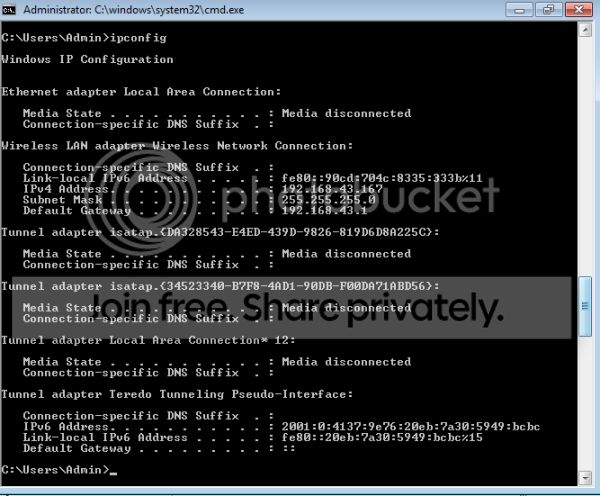Click the window title 'Administrator: C:\windows\system32\cmd.exe'

[x=134, y=10]
